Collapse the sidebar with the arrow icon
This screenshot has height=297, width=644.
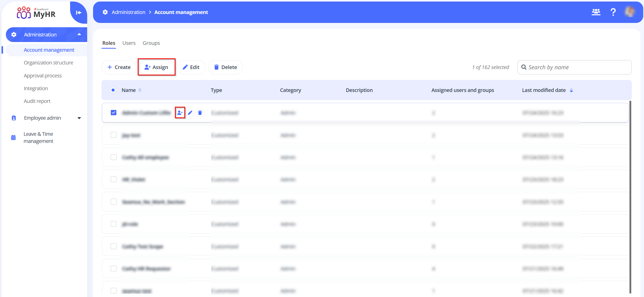(79, 12)
